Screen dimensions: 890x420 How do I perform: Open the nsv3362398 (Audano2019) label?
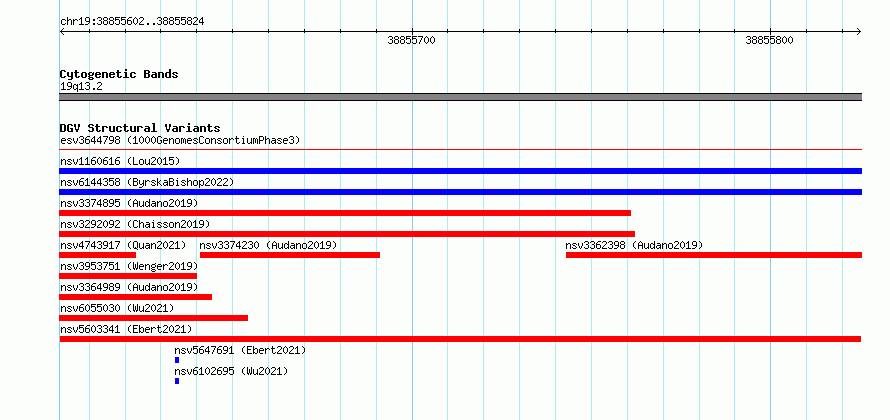pos(634,245)
